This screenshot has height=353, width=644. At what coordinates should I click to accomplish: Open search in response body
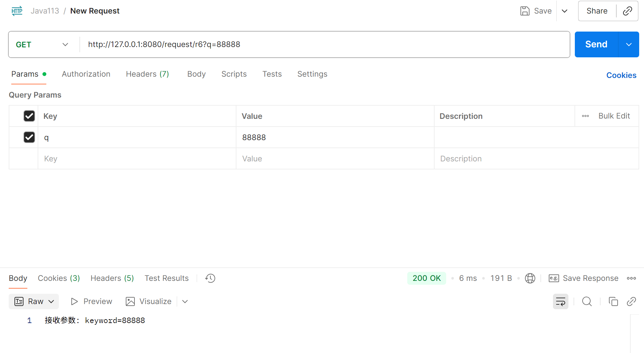pos(587,301)
